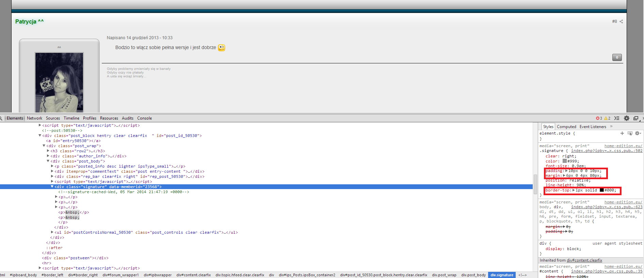Open the Styles gear dropdown
Screen dimensions: 644x278
[x=638, y=133]
